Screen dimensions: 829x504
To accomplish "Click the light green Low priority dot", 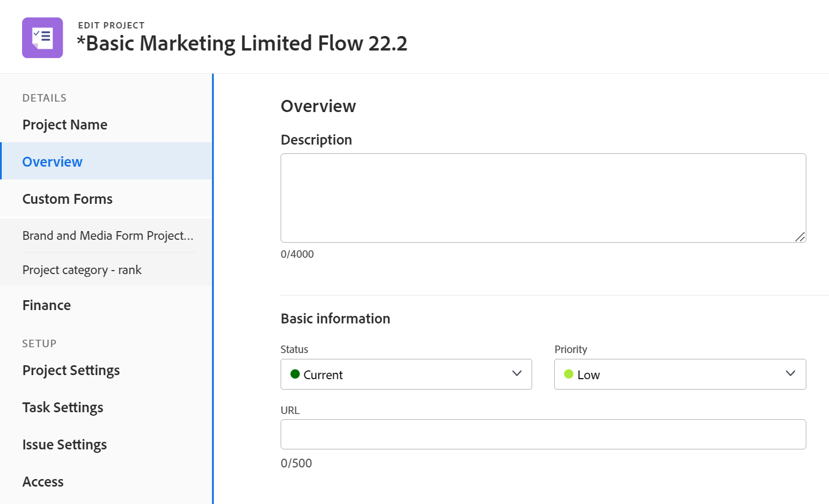I will [x=569, y=374].
